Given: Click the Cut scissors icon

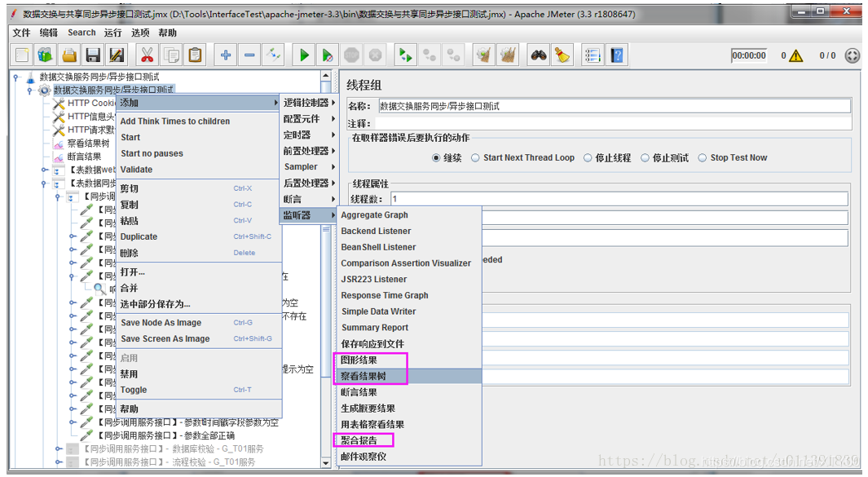Looking at the screenshot, I should 147,55.
